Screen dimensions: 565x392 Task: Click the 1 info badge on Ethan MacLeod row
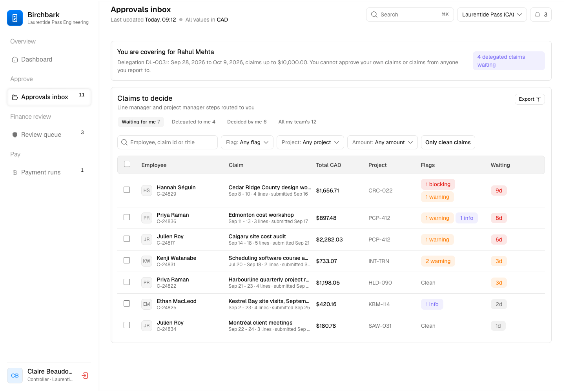[x=432, y=304]
